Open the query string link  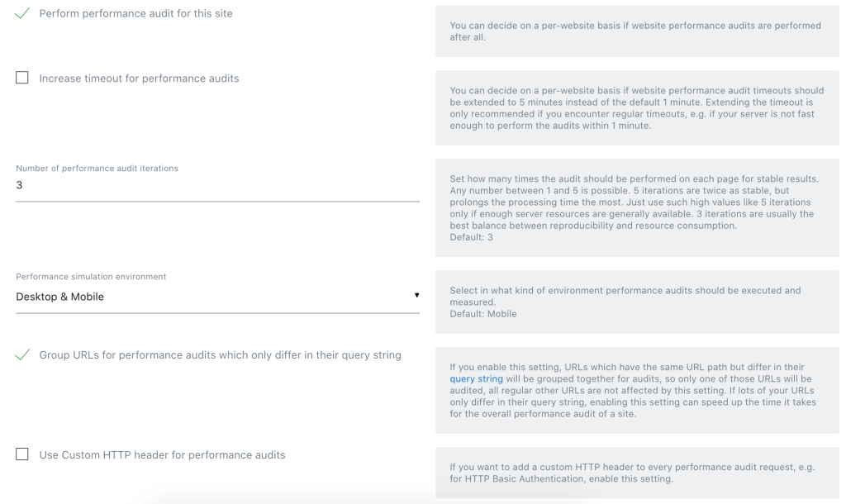tap(476, 378)
